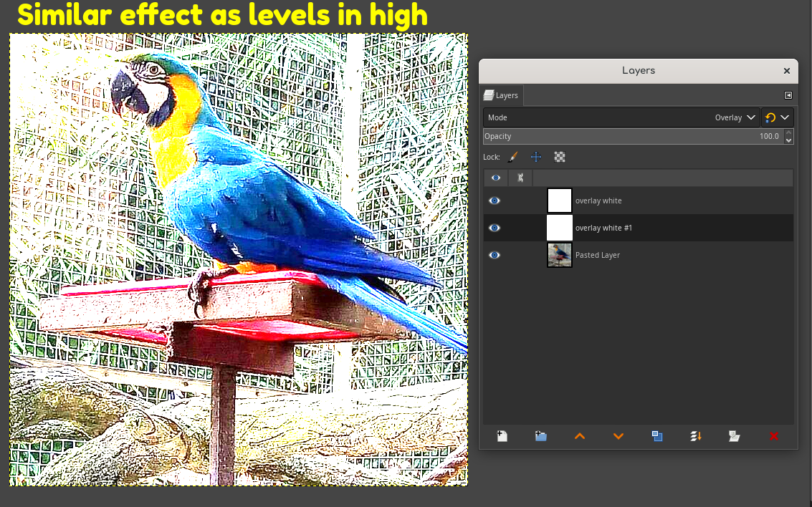This screenshot has height=507, width=812.
Task: Adjust the Opacity slider bar
Action: [634, 136]
